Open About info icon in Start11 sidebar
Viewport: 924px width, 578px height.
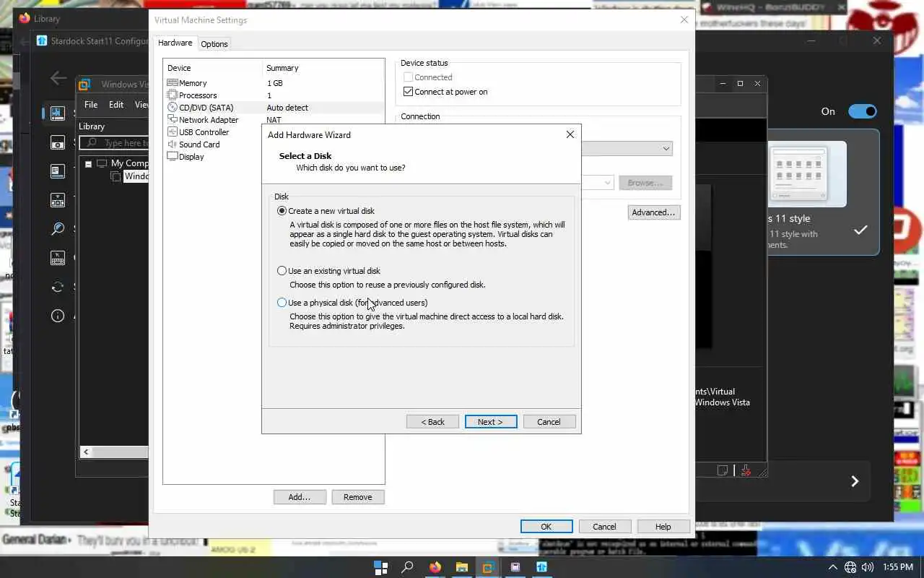pos(58,316)
